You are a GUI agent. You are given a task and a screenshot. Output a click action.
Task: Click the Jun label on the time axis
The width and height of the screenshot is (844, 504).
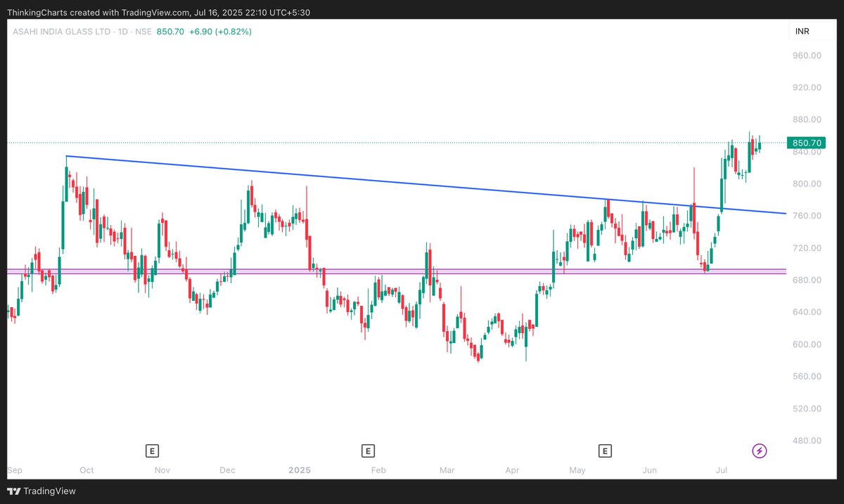pyautogui.click(x=651, y=470)
